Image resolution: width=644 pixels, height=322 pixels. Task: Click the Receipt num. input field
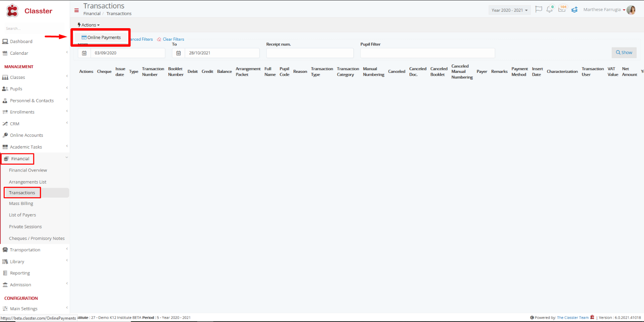[310, 53]
